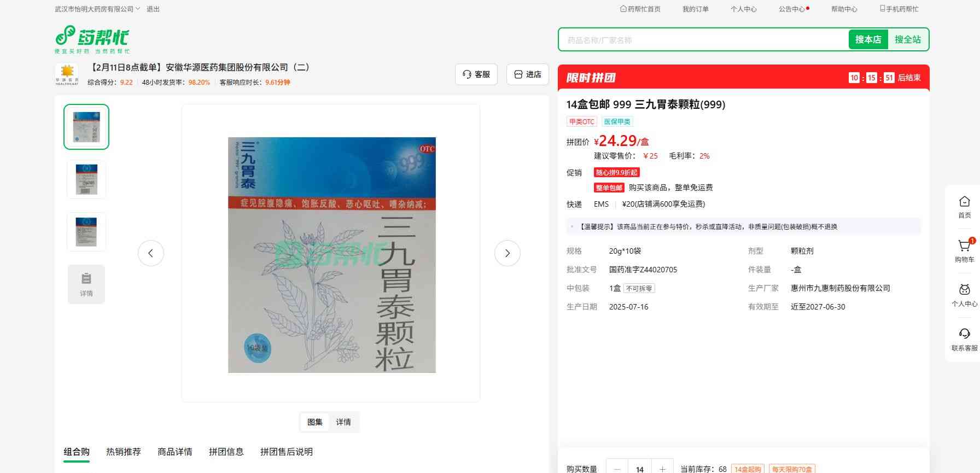Viewport: 980px width, 473px height.
Task: Increase purchase quantity with plus button
Action: [x=662, y=469]
